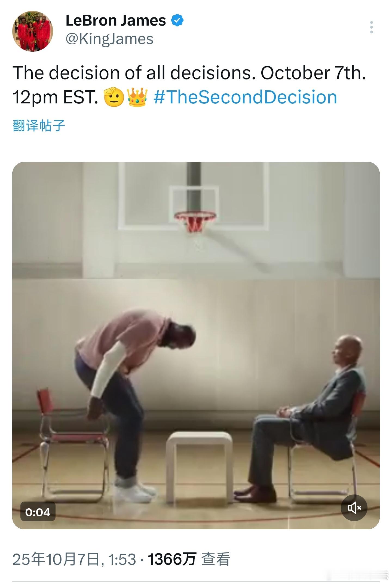Viewport: 392px width, 584px height.
Task: Open the LeBron James display name
Action: click(x=116, y=20)
